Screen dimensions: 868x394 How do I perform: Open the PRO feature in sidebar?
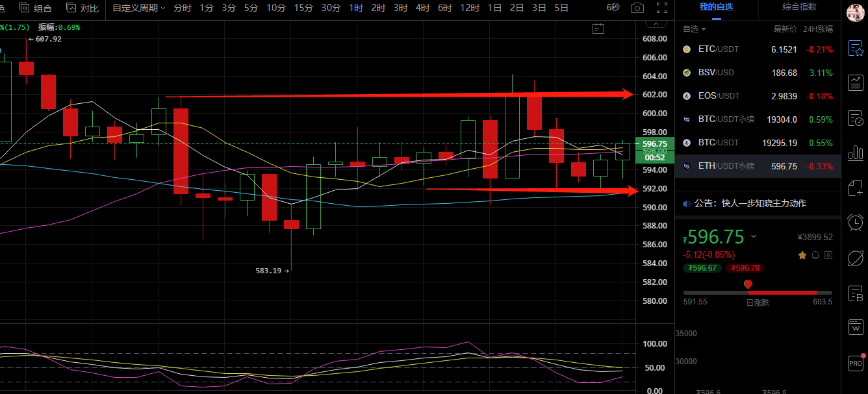coord(855,363)
